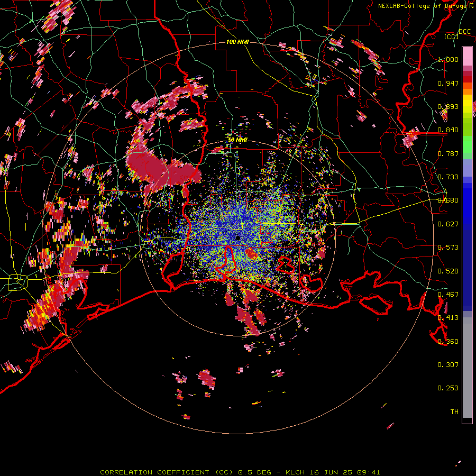This screenshot has height=476, width=476.
Task: Click the CORRELATION COEFFICIENT (CC) caption text
Action: [167, 472]
